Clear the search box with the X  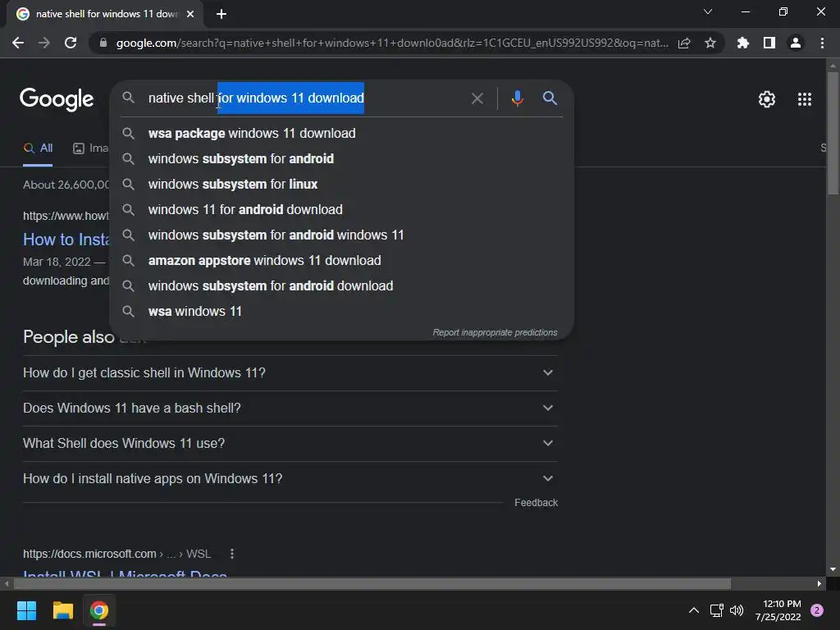click(477, 98)
